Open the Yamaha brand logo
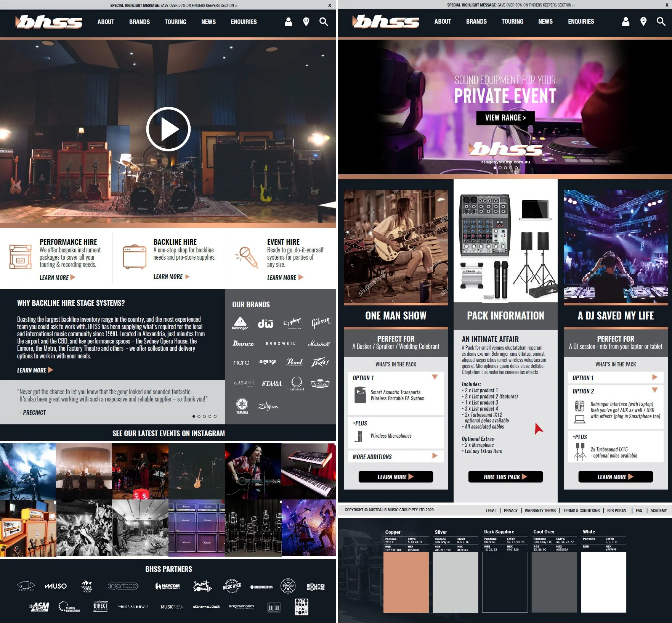The width and height of the screenshot is (672, 623). [242, 406]
